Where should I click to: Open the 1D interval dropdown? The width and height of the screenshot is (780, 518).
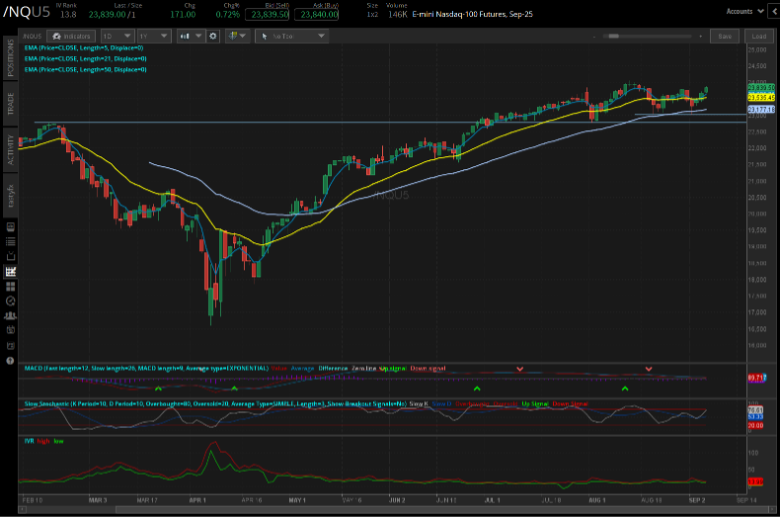pyautogui.click(x=117, y=36)
